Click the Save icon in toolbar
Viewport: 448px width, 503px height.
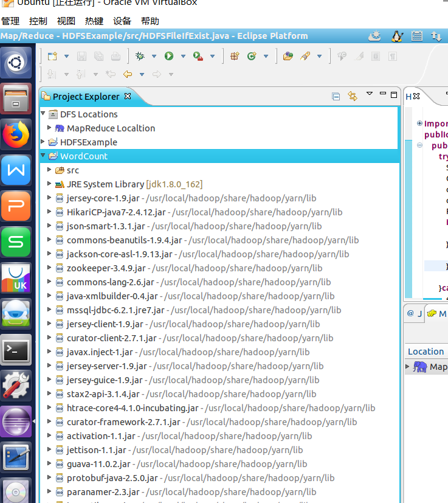tap(81, 57)
